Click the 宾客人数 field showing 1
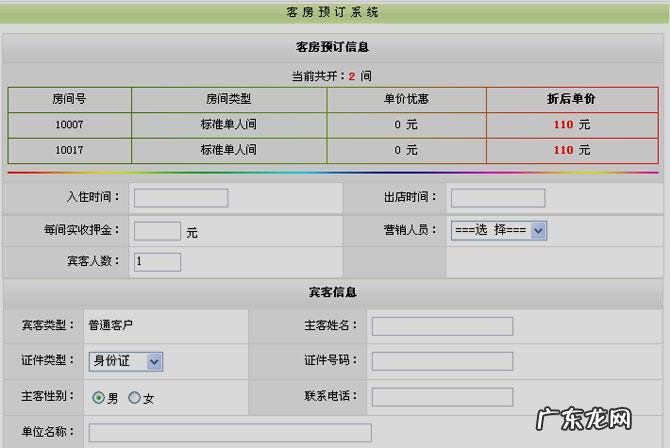Viewport: 670px width, 448px height. coord(157,262)
